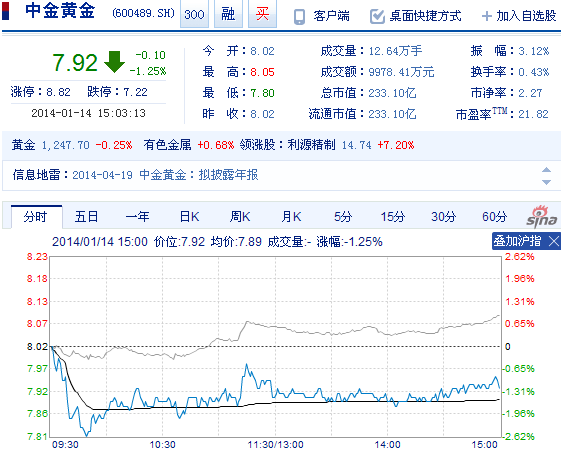Click the up arrow in news ticker
Screen dimensions: 561x451
point(546,170)
